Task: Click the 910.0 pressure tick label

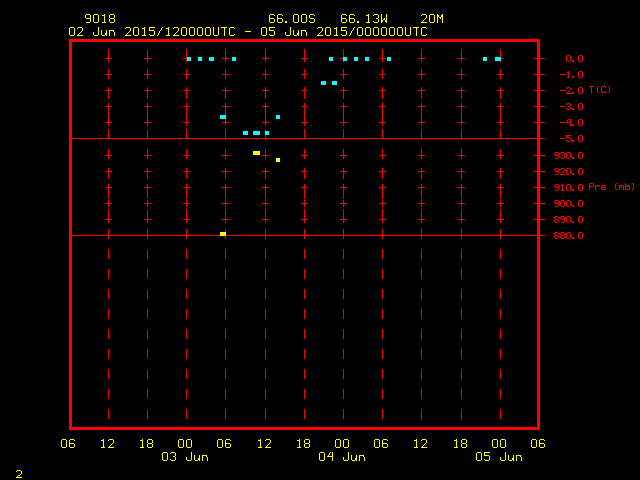Action: point(569,188)
